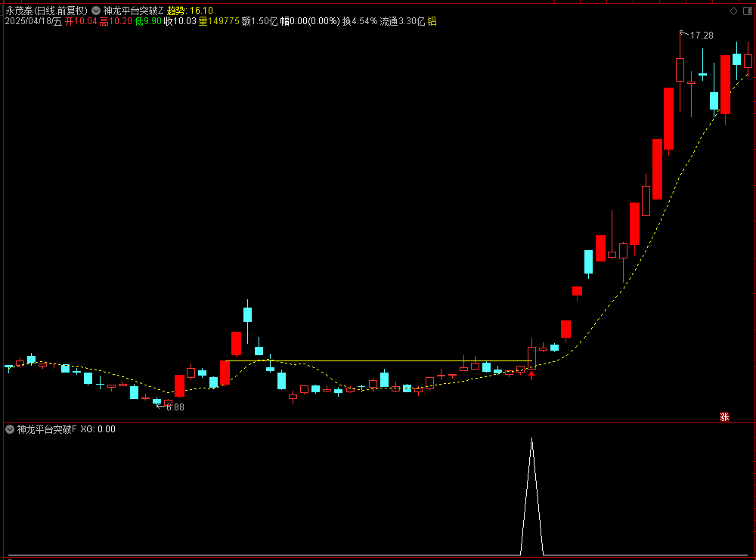Open dropdown beside 神龙平台突破F sub-indicator
Screen dimensions: 756x560
click(10, 429)
